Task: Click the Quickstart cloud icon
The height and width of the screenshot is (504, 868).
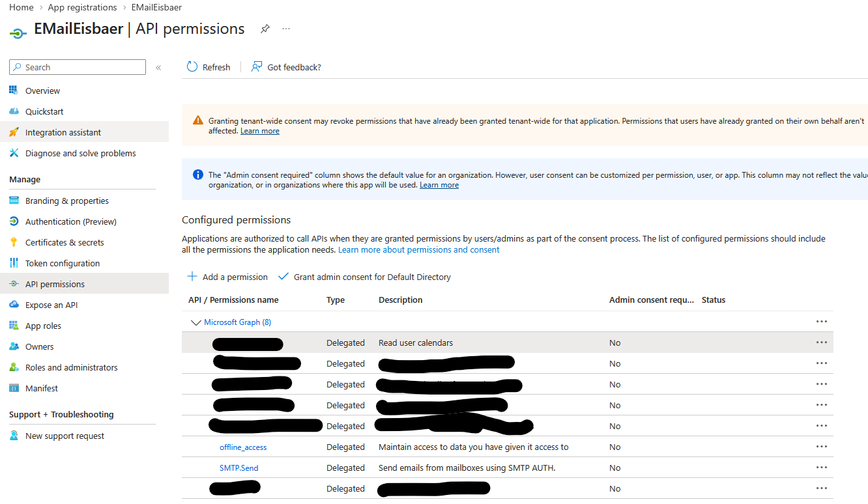Action: (x=14, y=111)
